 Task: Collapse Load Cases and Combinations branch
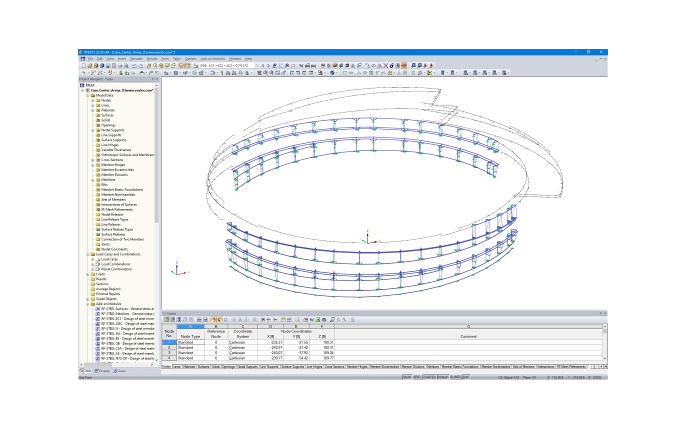click(x=88, y=254)
